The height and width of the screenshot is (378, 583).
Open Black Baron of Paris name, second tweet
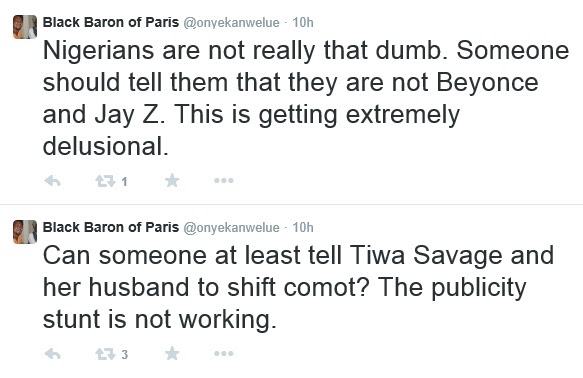(111, 227)
